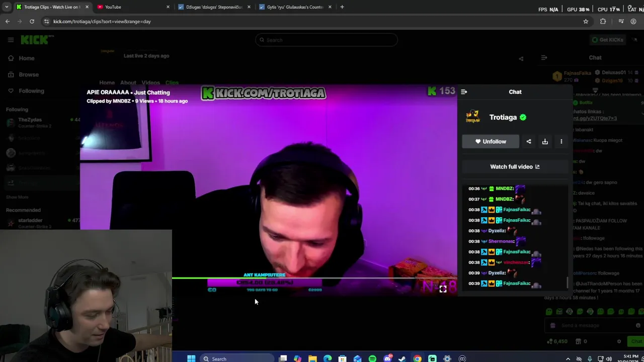This screenshot has width=644, height=362.
Task: Expand followed list with Show more
Action: tap(17, 197)
